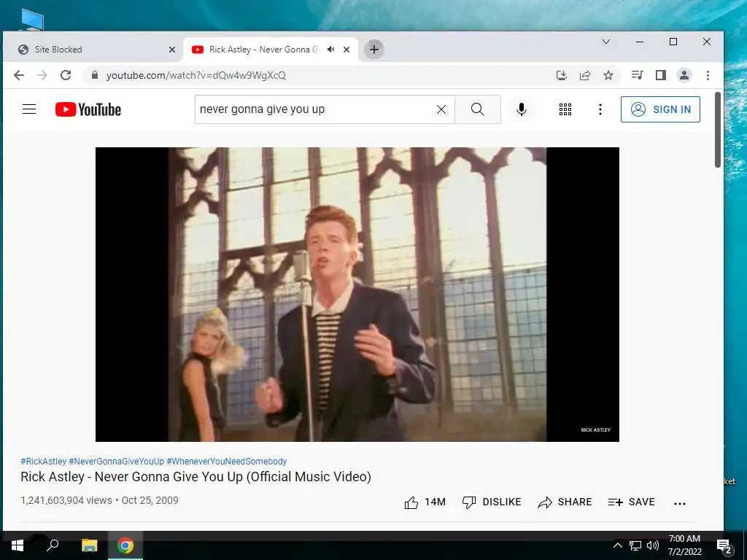Viewport: 747px width, 560px height.
Task: Open YouTube settings three-dot menu
Action: point(600,109)
